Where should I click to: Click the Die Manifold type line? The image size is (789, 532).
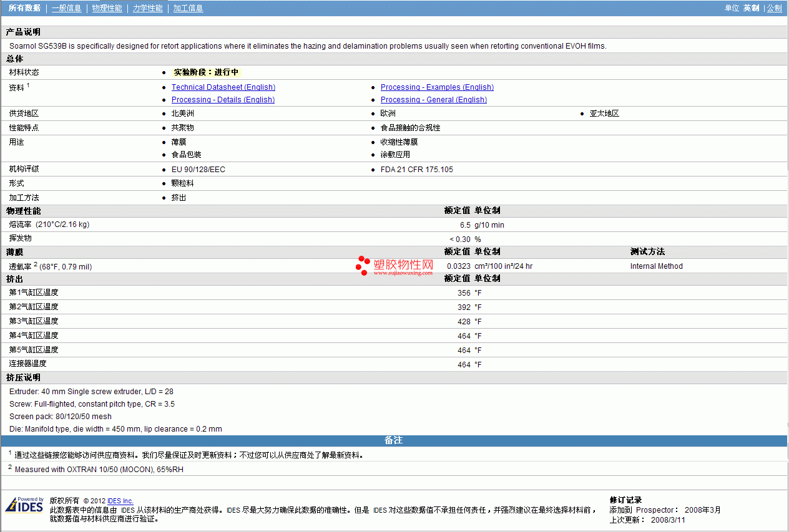(x=115, y=429)
